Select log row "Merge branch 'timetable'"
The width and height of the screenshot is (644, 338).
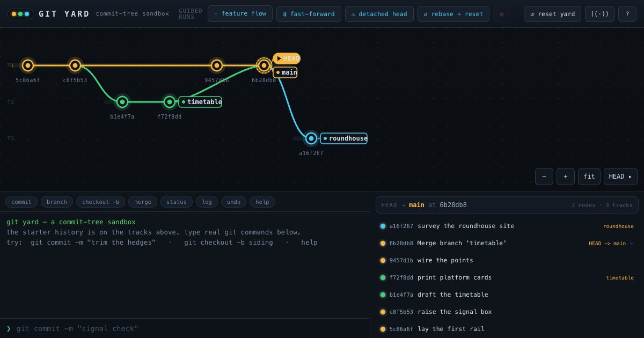click(x=507, y=243)
